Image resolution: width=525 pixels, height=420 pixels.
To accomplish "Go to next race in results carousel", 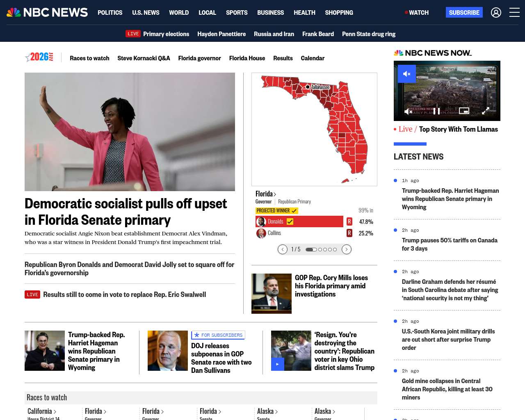I will [x=347, y=249].
